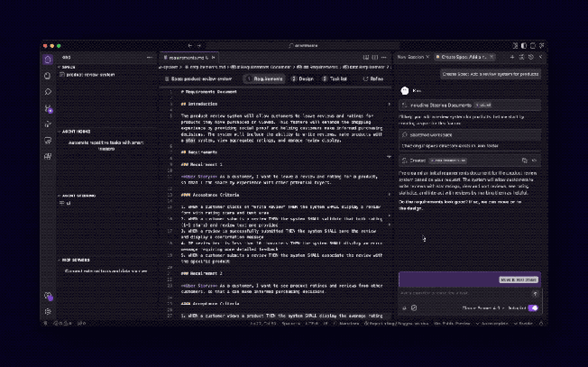This screenshot has height=367, width=588.
Task: Go forward with the right navigation arrow
Action: click(199, 46)
